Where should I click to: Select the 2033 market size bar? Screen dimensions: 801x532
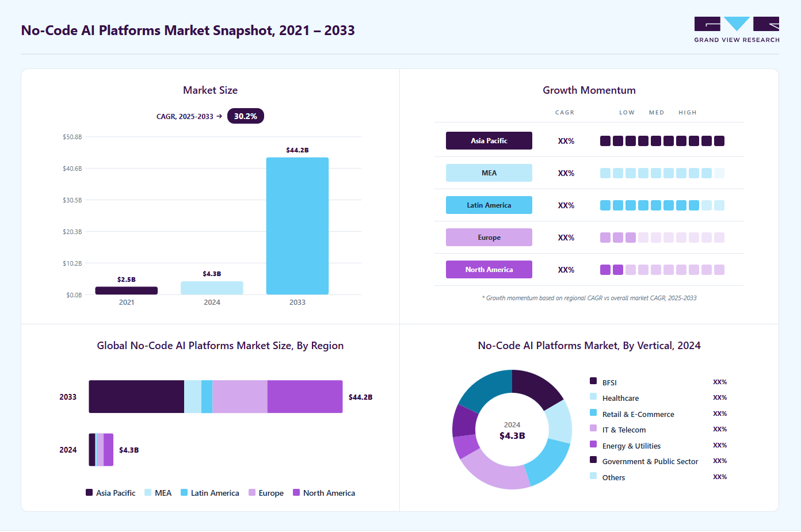coord(297,226)
